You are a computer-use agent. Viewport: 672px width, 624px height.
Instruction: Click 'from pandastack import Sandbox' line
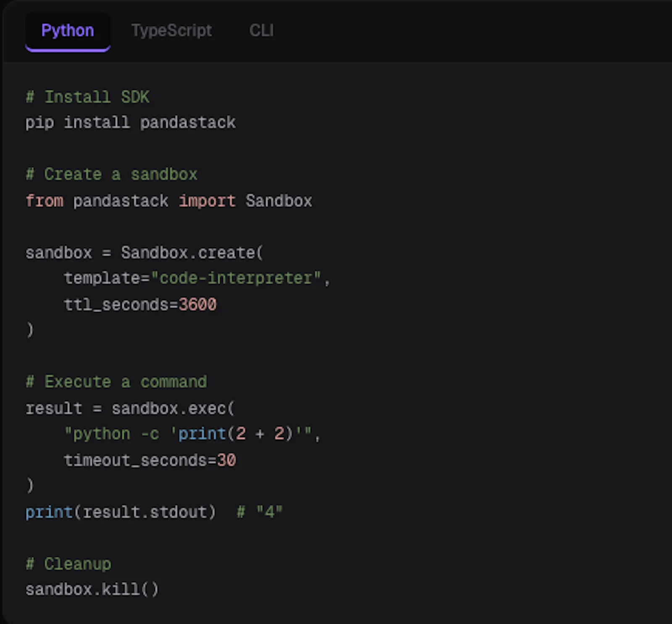(x=169, y=201)
